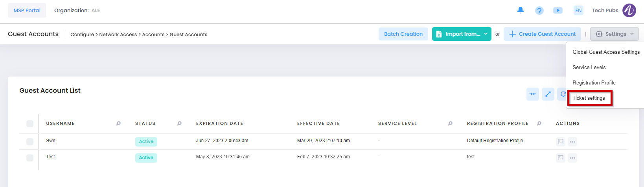Tick the select-all header checkbox

30,124
